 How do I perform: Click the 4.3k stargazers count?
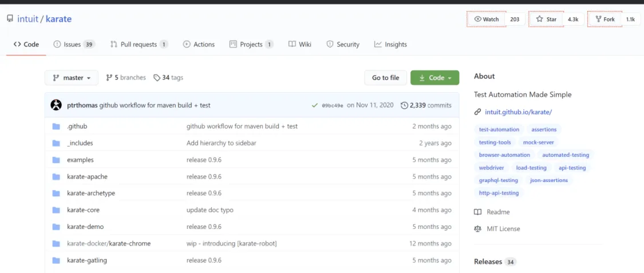click(x=573, y=19)
